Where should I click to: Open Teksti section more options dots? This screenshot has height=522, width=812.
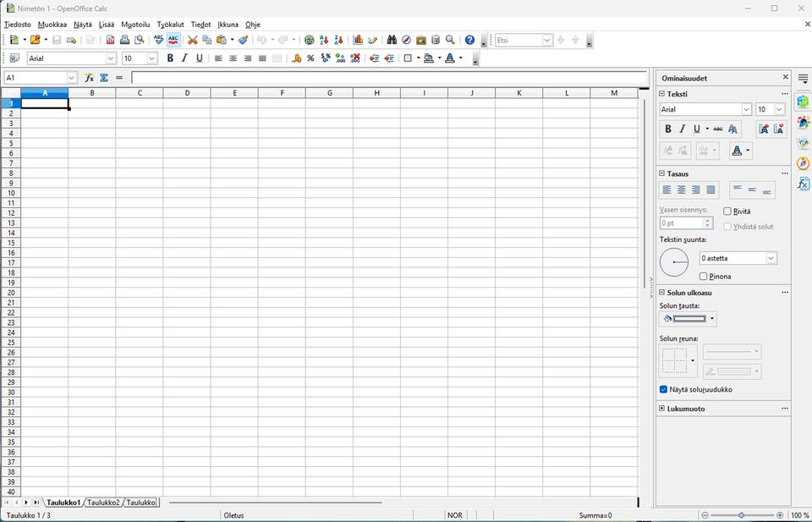[x=785, y=94]
